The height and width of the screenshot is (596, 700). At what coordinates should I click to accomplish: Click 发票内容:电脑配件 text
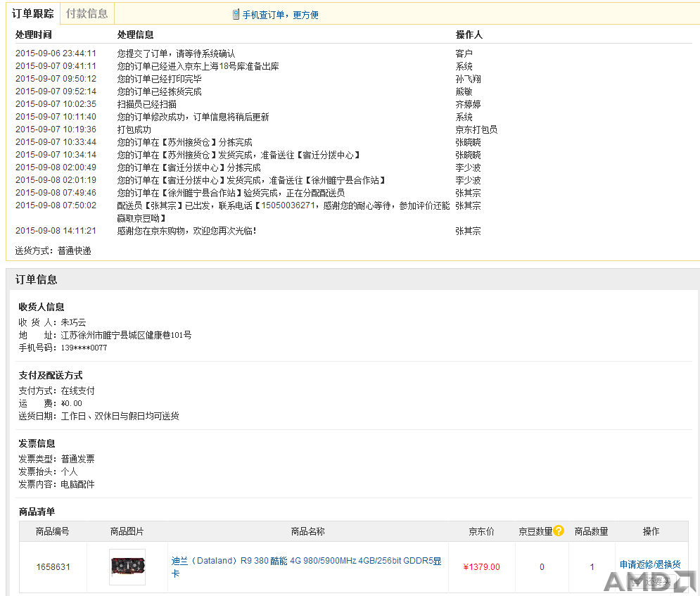(x=57, y=484)
